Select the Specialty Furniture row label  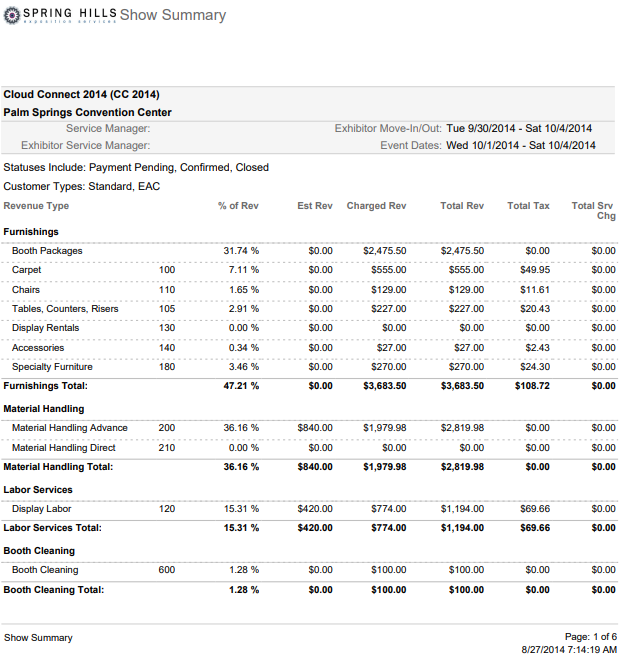point(52,367)
